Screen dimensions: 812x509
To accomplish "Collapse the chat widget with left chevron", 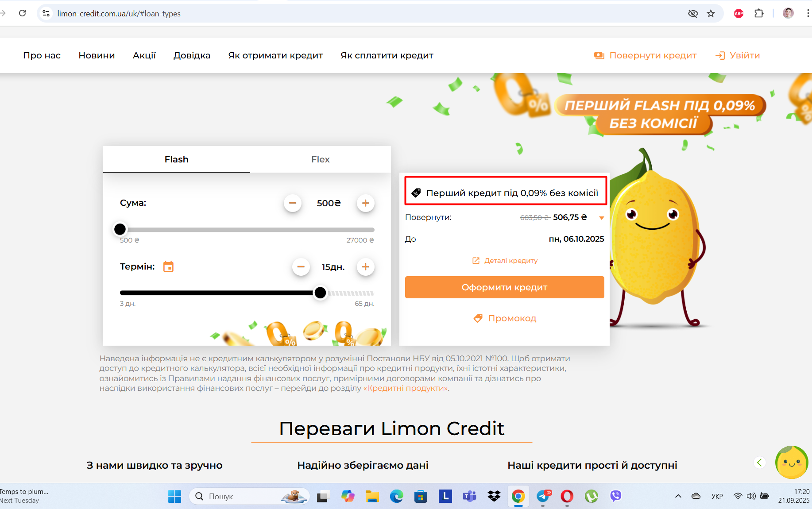I will [760, 463].
